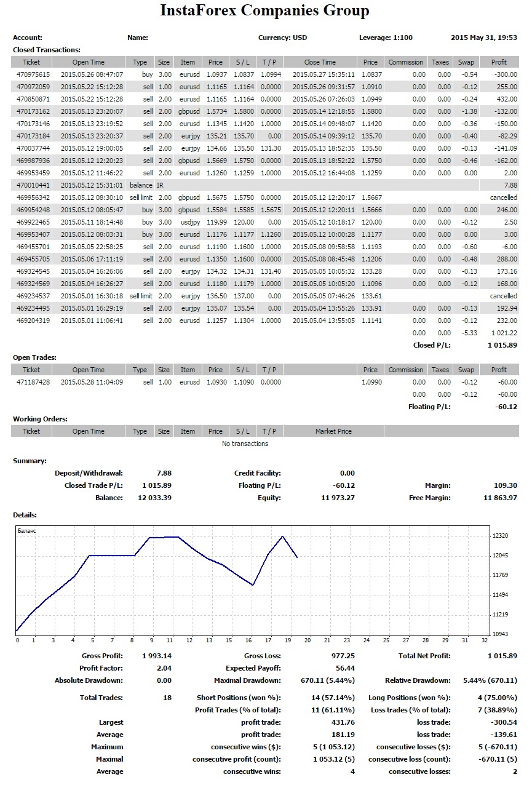Viewport: 532px width, 785px height.
Task: Click ticket 470173146
Action: (x=33, y=124)
